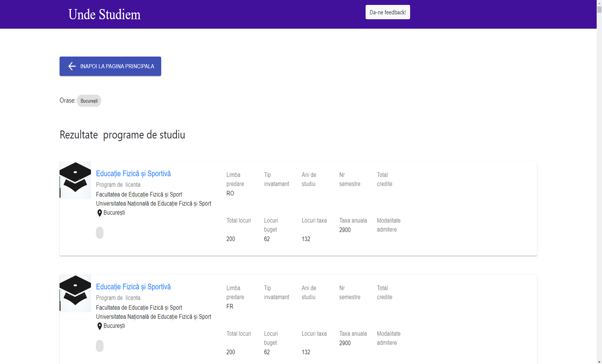
Task: Click the vertical page scrollbar track
Action: [x=599, y=180]
